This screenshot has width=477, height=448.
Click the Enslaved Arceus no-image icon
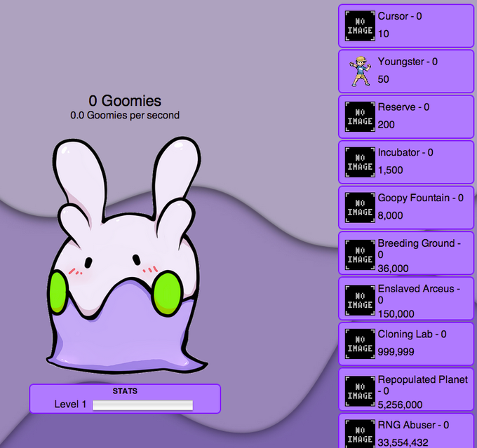pos(360,300)
